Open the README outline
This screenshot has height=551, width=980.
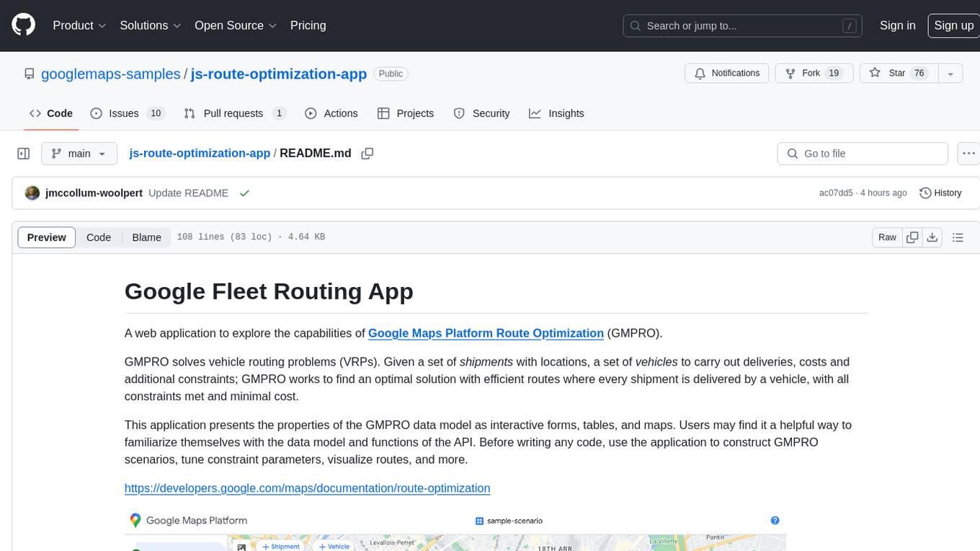click(x=958, y=237)
